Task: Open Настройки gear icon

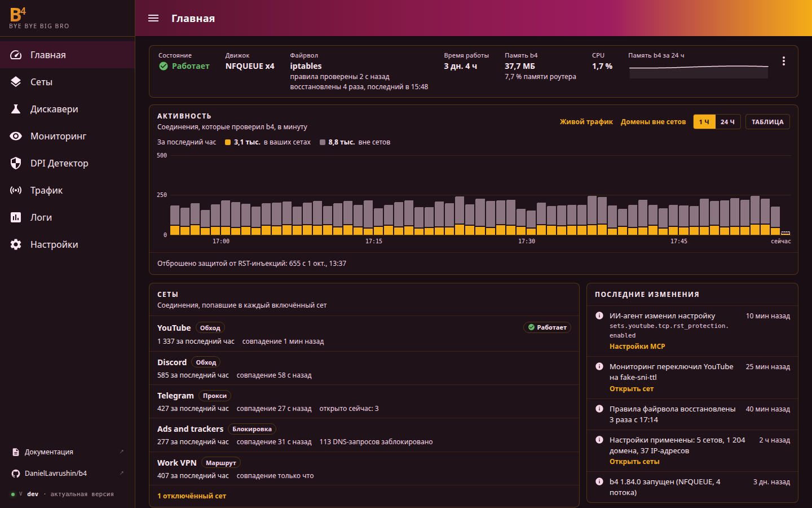Action: click(x=16, y=244)
